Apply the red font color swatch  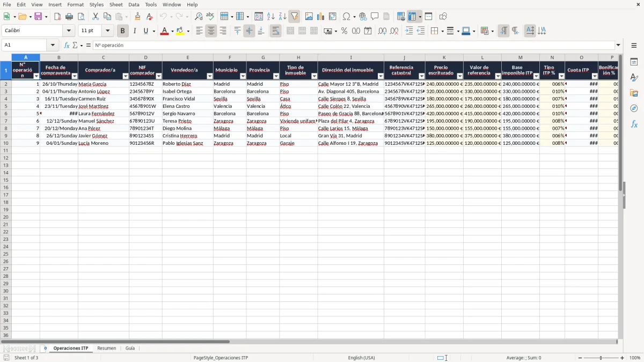coord(165,31)
